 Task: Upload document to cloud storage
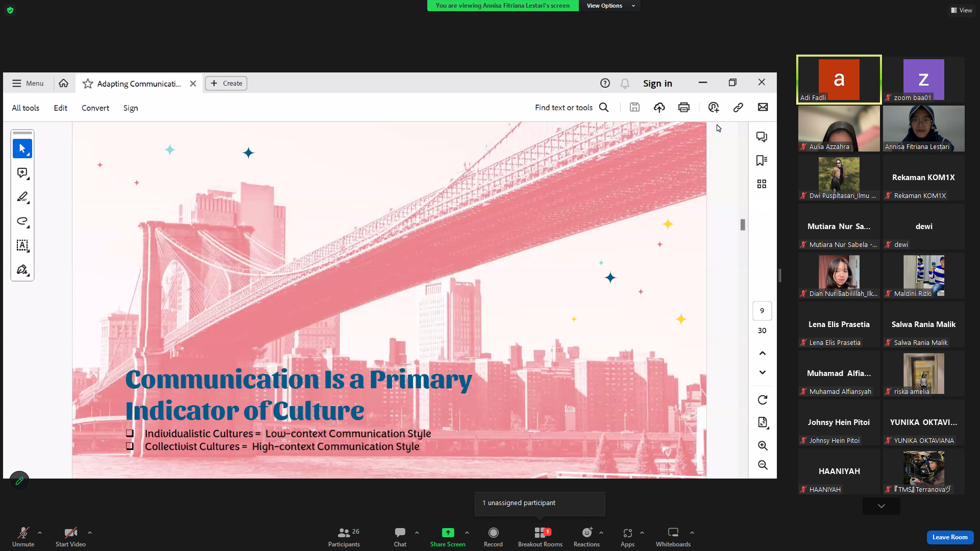(659, 107)
